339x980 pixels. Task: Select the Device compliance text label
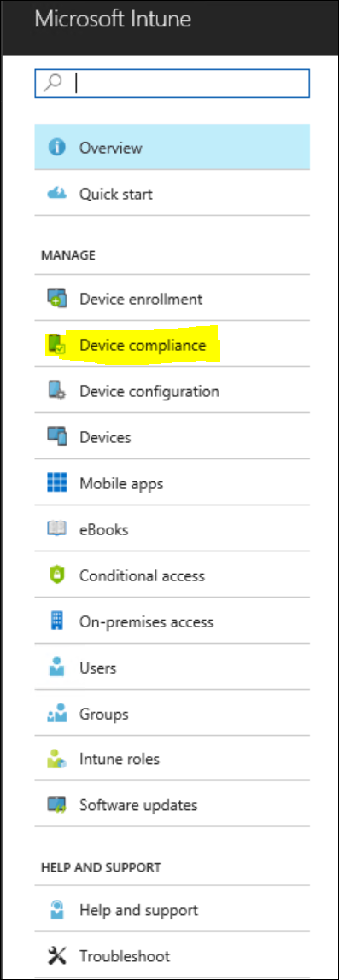[x=143, y=345]
